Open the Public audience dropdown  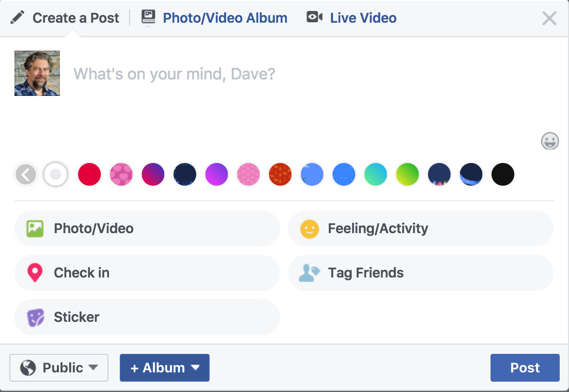click(x=59, y=368)
